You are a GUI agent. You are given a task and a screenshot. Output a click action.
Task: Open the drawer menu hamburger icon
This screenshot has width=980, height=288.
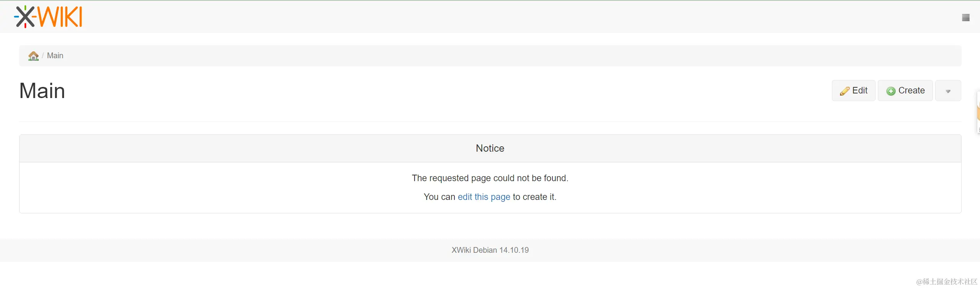click(x=965, y=18)
